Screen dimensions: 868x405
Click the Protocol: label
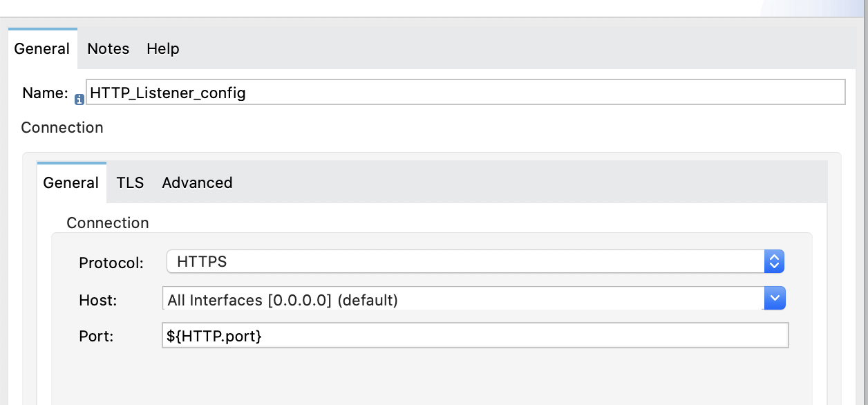(x=111, y=263)
